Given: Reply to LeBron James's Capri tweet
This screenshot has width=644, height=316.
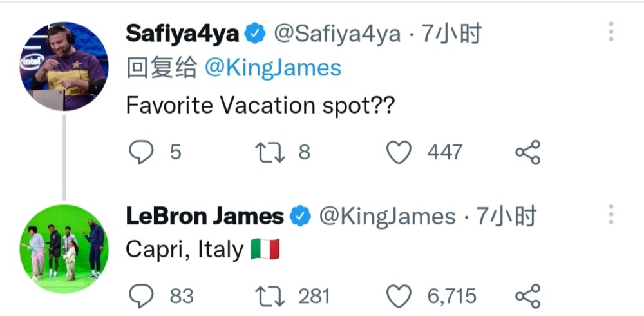Looking at the screenshot, I should pos(141,296).
